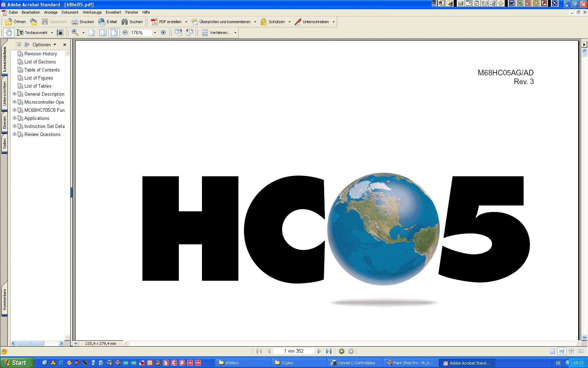Open the zoom percentage dropdown arrow
This screenshot has height=368, width=588.
click(x=155, y=33)
